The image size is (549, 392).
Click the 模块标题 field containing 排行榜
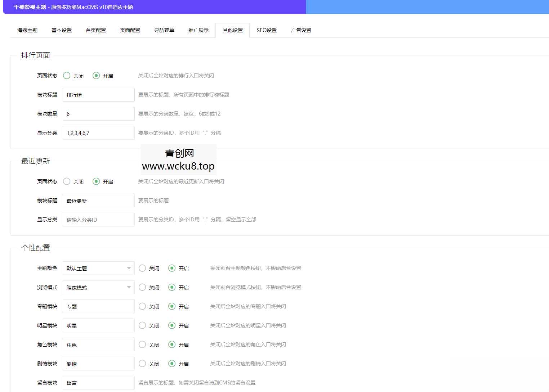[98, 95]
